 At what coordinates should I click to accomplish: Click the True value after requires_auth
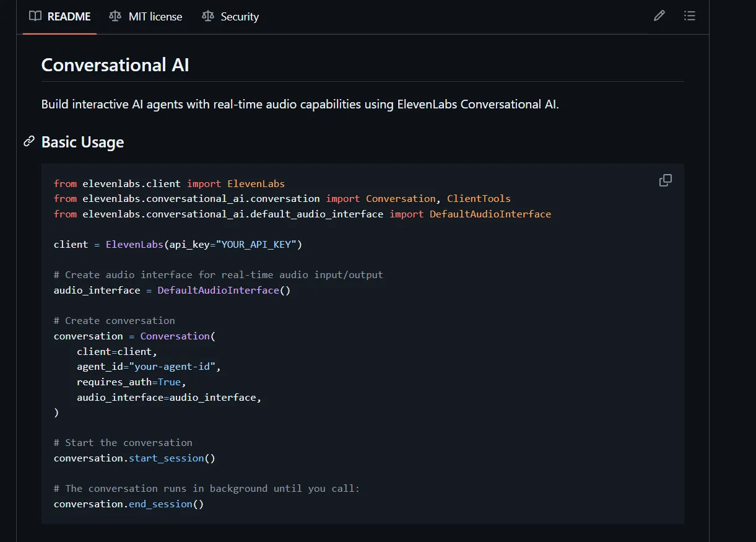click(170, 382)
